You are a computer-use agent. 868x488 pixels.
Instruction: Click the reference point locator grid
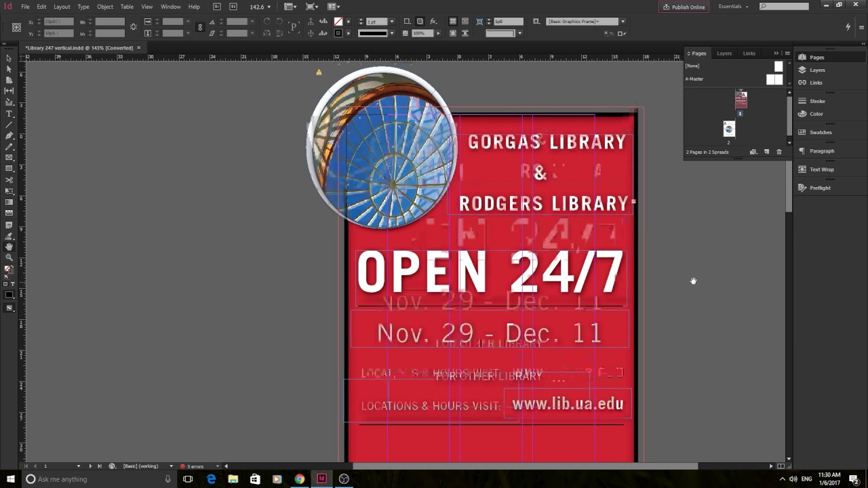click(x=16, y=27)
